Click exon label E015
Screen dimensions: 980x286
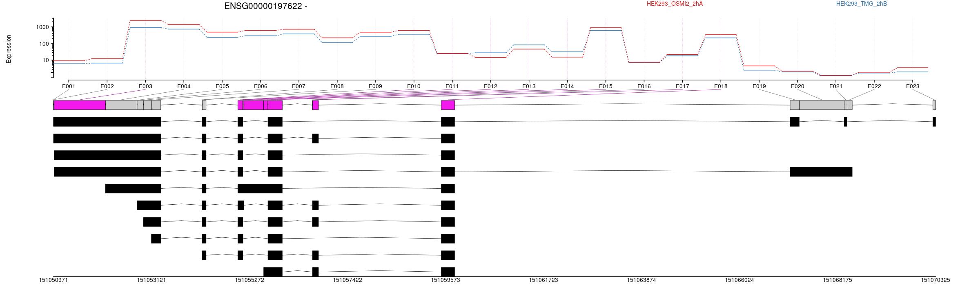click(606, 86)
